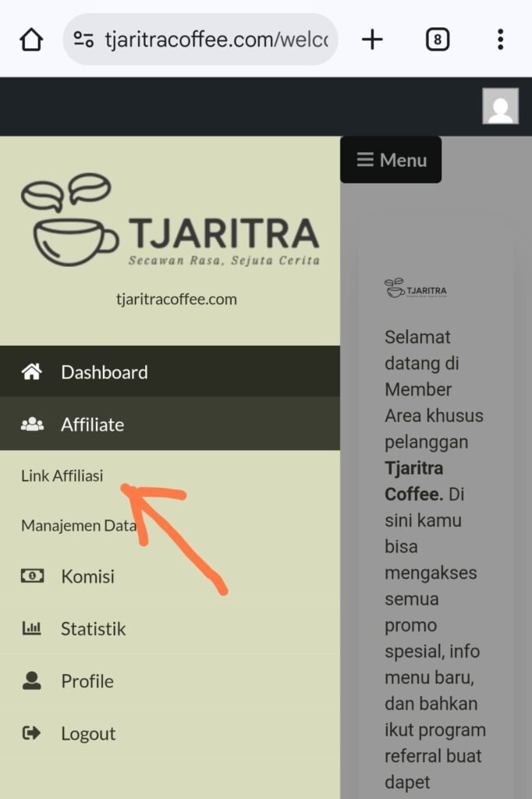Tap the browser home icon
Image resolution: width=532 pixels, height=799 pixels.
tap(31, 39)
